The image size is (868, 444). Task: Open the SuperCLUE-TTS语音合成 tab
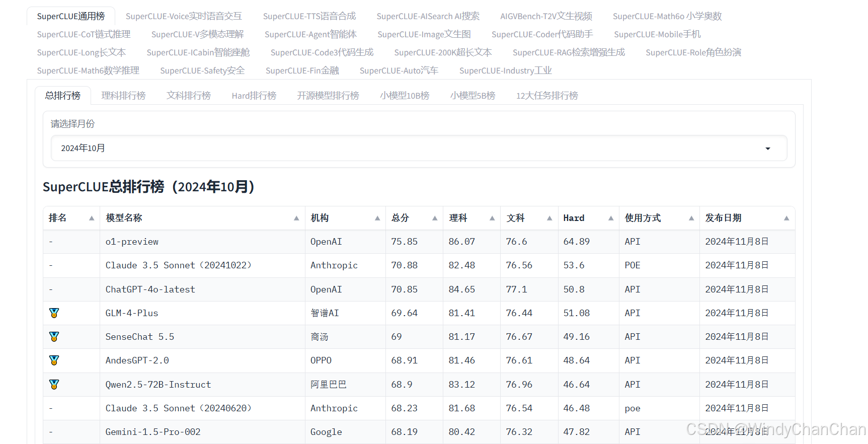(x=309, y=16)
